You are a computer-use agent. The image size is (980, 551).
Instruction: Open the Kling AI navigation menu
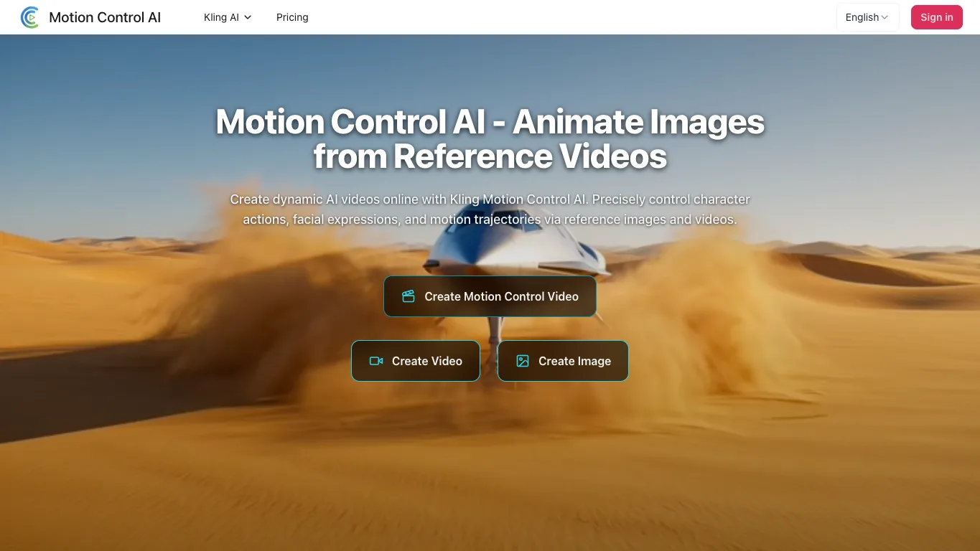pyautogui.click(x=228, y=17)
